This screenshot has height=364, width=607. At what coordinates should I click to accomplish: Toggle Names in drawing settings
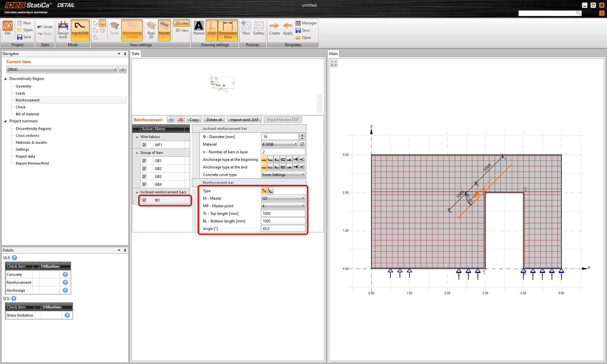199,30
